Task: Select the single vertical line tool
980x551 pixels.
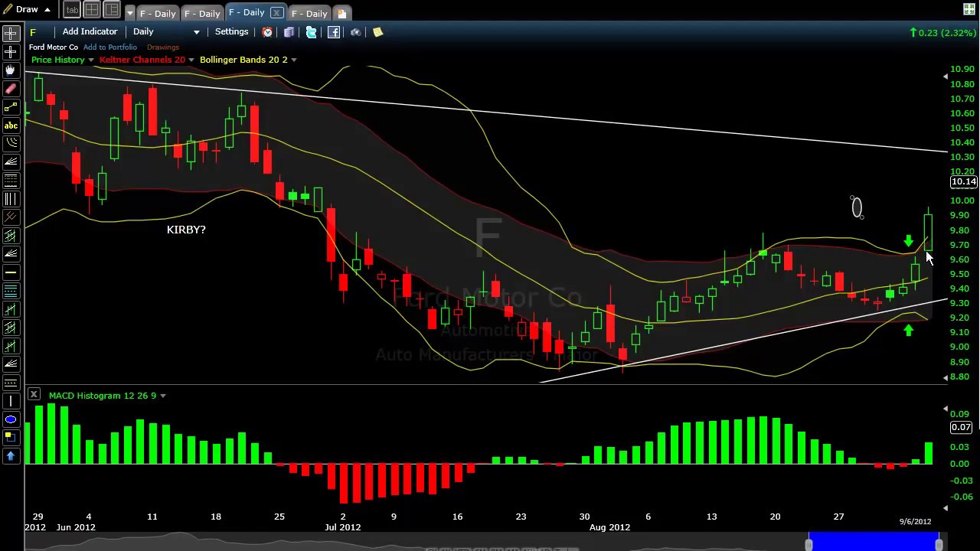Action: click(x=11, y=400)
